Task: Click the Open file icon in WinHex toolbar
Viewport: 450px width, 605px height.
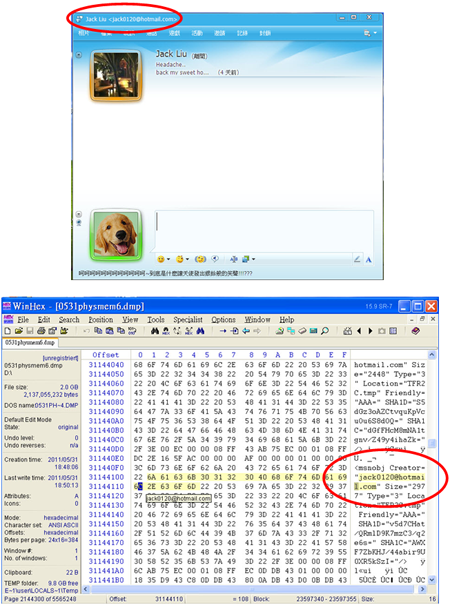Action: coord(19,331)
